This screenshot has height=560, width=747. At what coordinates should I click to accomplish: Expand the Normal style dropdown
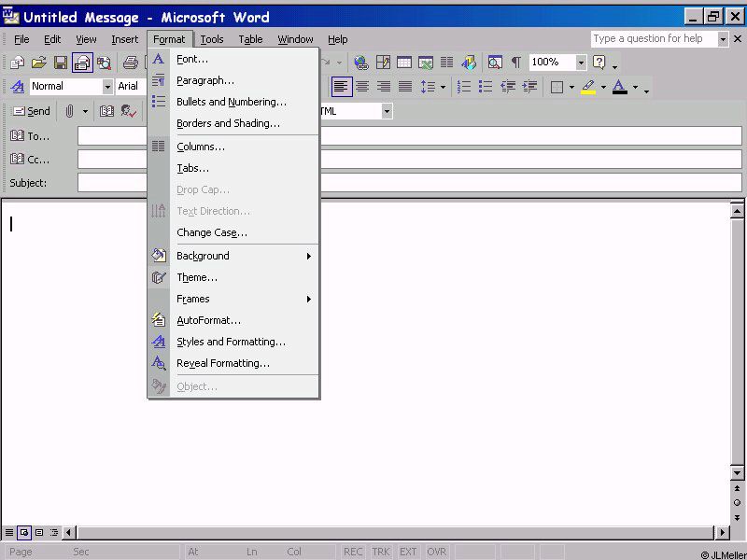tap(107, 87)
